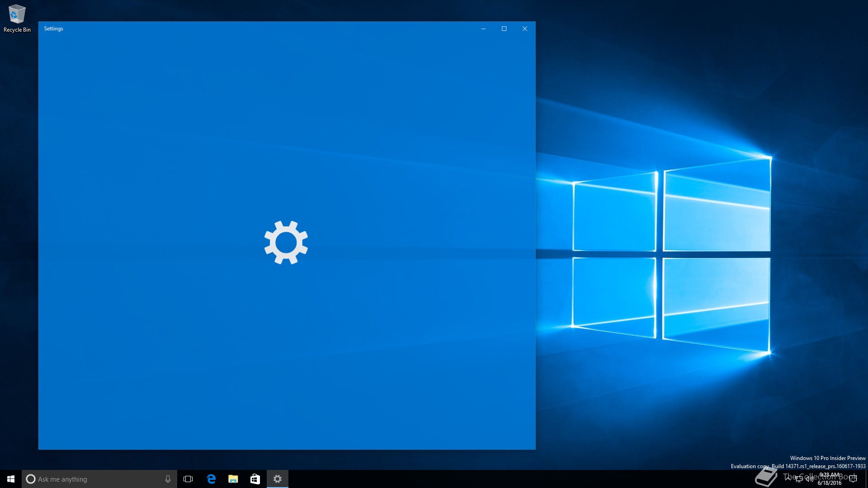Close the Settings window
Screen dimensions: 868x488
click(525, 29)
